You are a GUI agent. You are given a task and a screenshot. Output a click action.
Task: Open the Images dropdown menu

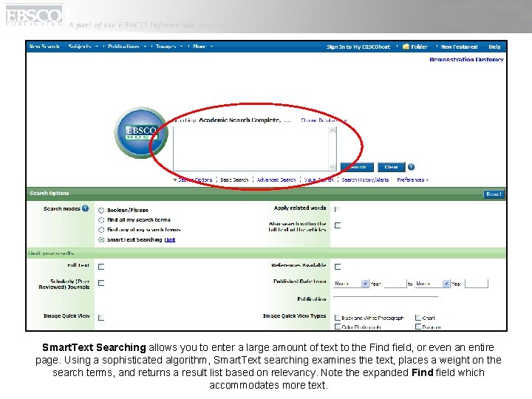(169, 47)
